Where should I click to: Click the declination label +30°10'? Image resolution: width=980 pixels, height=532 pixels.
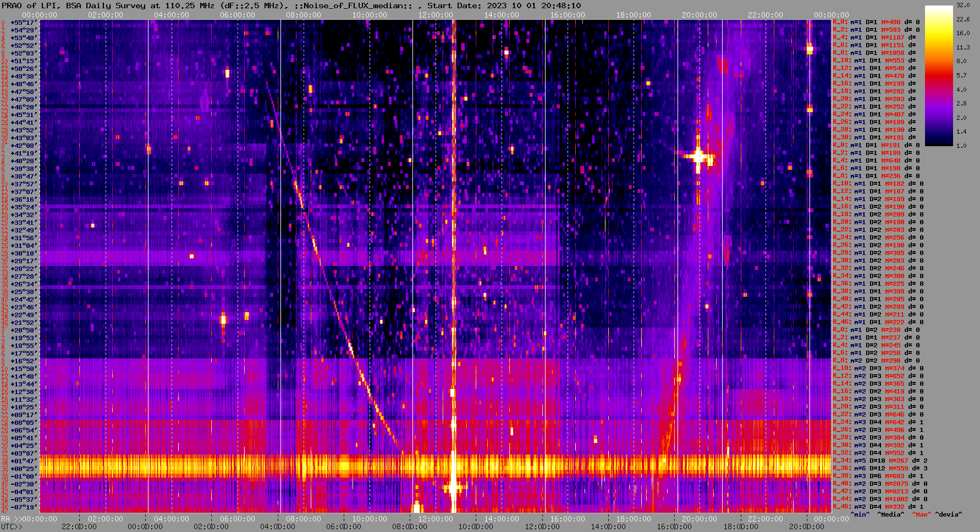23,253
